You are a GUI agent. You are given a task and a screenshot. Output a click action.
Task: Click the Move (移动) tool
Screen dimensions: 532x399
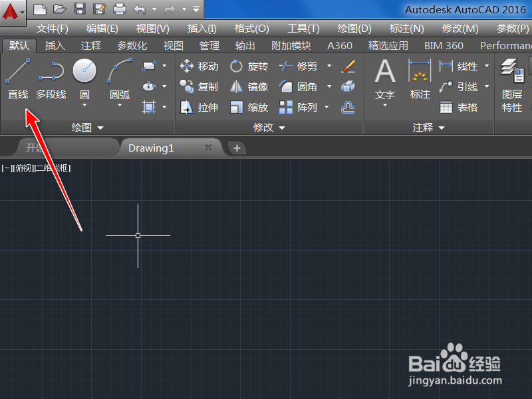click(199, 66)
